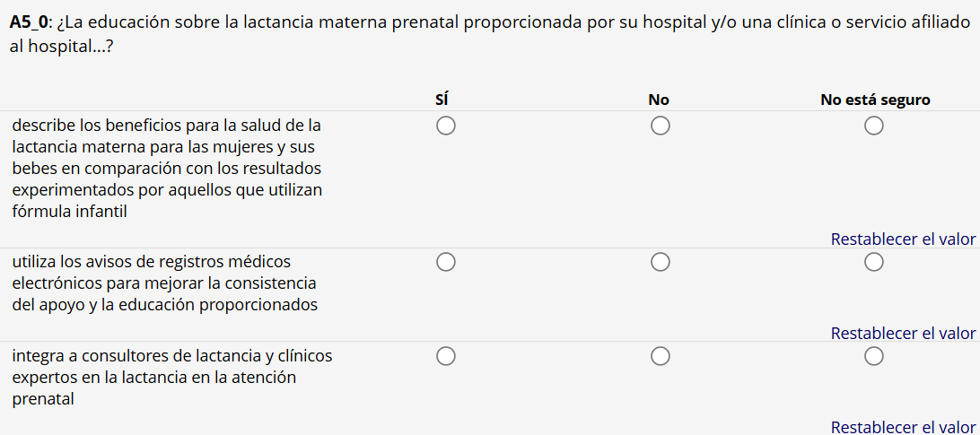The image size is (980, 435).
Task: Choose No for electronic medical record alerts
Action: pyautogui.click(x=660, y=262)
